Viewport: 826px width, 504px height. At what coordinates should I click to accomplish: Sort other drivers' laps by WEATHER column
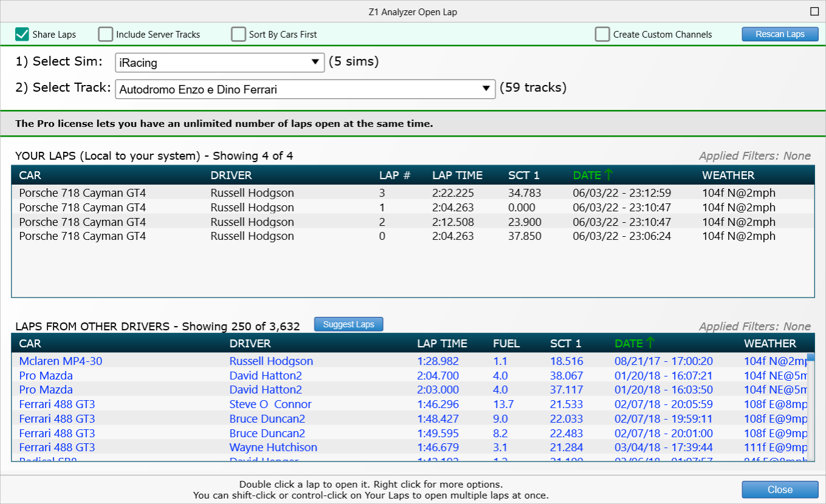click(770, 344)
